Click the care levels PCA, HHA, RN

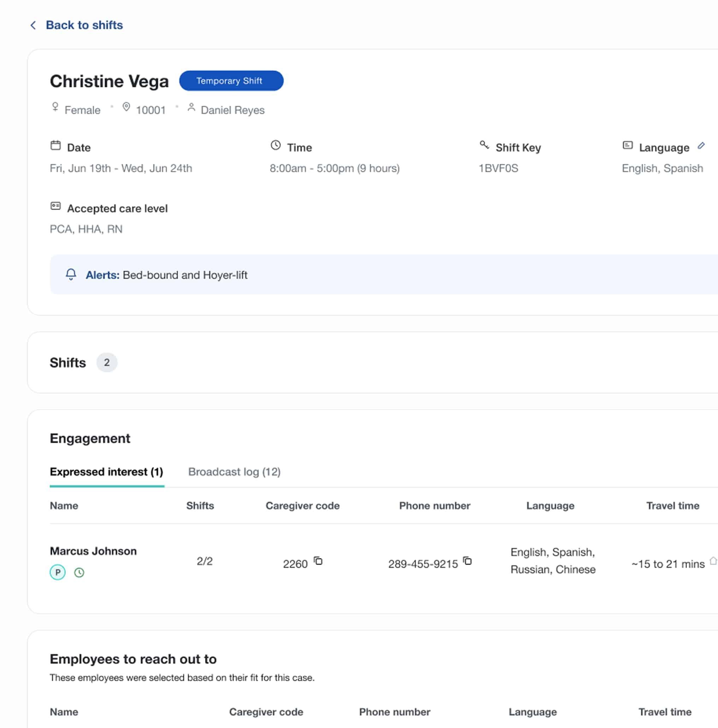[x=86, y=229]
